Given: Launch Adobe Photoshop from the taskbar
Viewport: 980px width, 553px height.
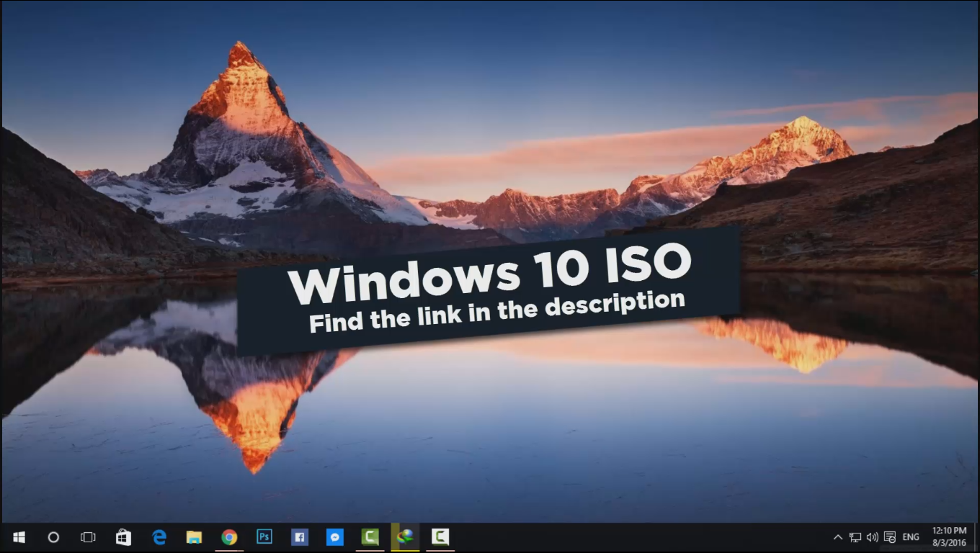Looking at the screenshot, I should (264, 536).
